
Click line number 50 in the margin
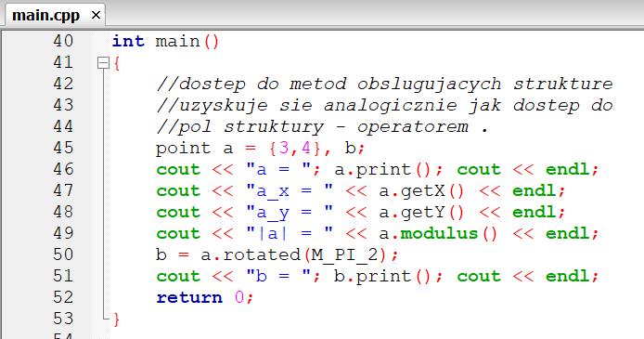click(63, 254)
